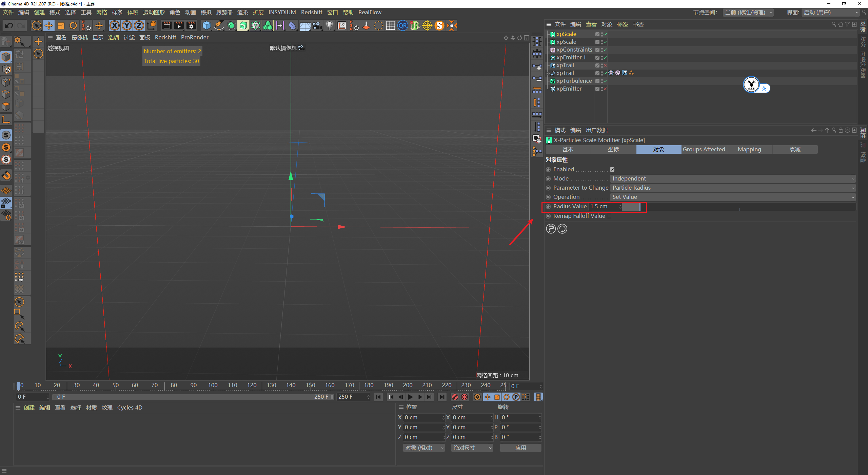The height and width of the screenshot is (475, 868).
Task: Select xpTurbulence in the object manager
Action: point(574,81)
